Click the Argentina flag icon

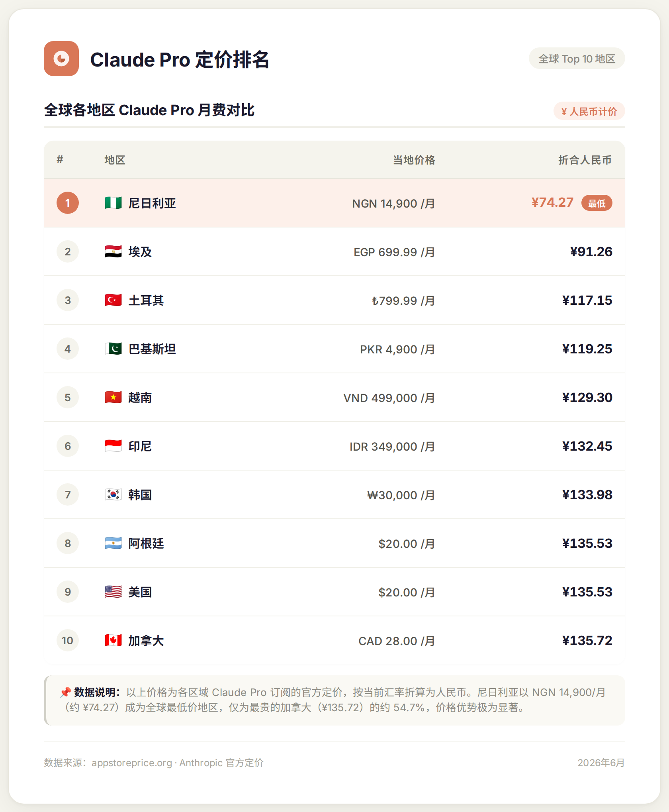point(113,543)
